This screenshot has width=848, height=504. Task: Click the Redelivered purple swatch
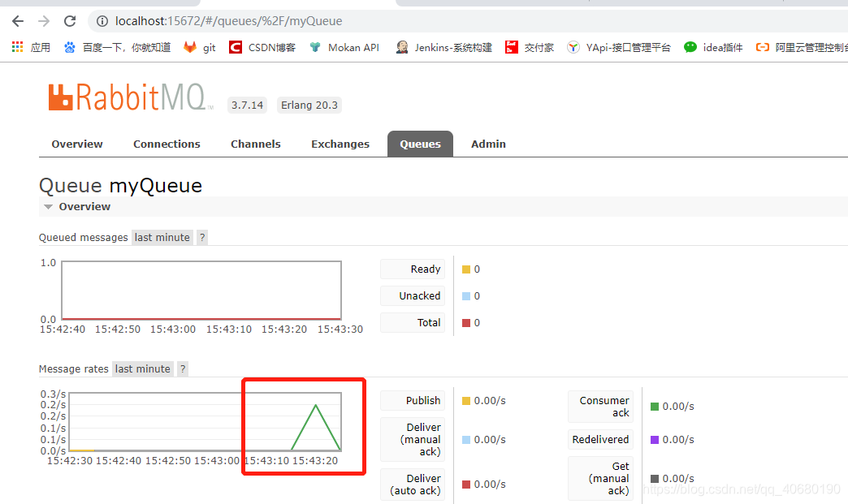tap(655, 440)
